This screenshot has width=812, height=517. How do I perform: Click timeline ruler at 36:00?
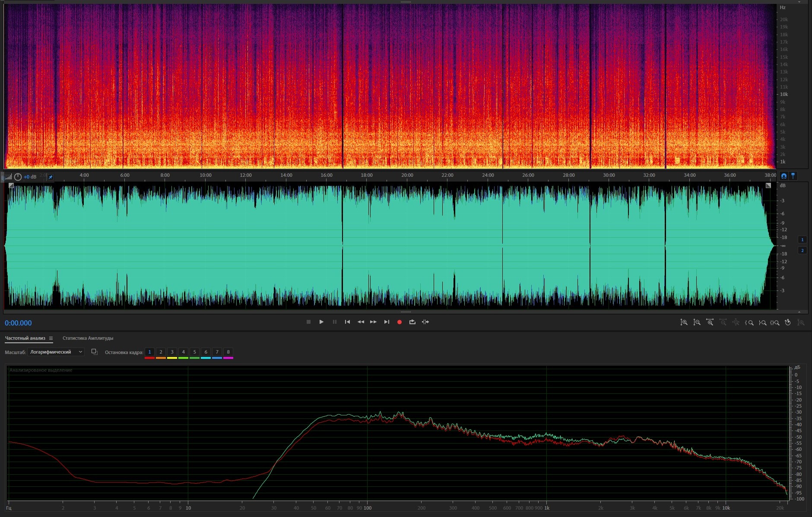730,175
